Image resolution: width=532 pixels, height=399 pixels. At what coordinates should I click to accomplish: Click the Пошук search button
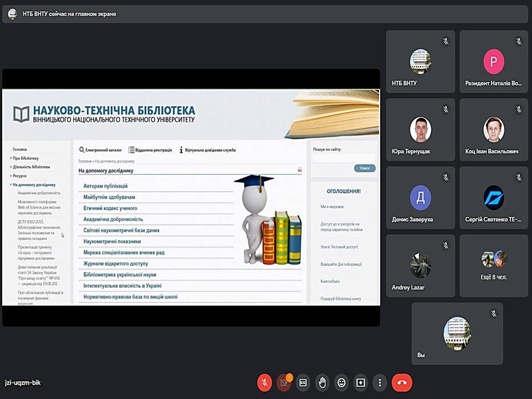click(x=365, y=168)
